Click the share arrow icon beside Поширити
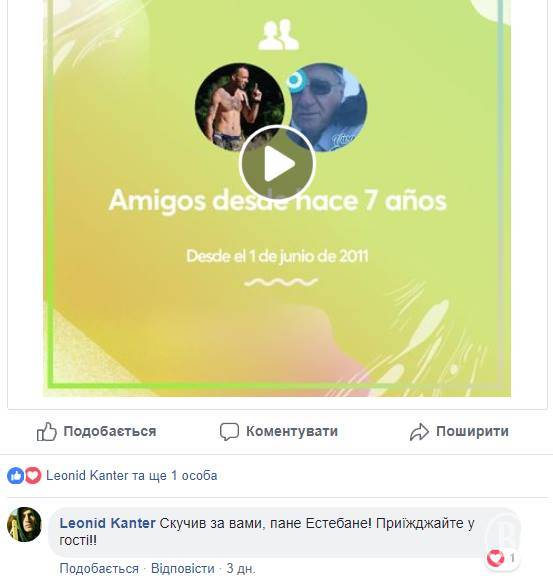 [419, 432]
